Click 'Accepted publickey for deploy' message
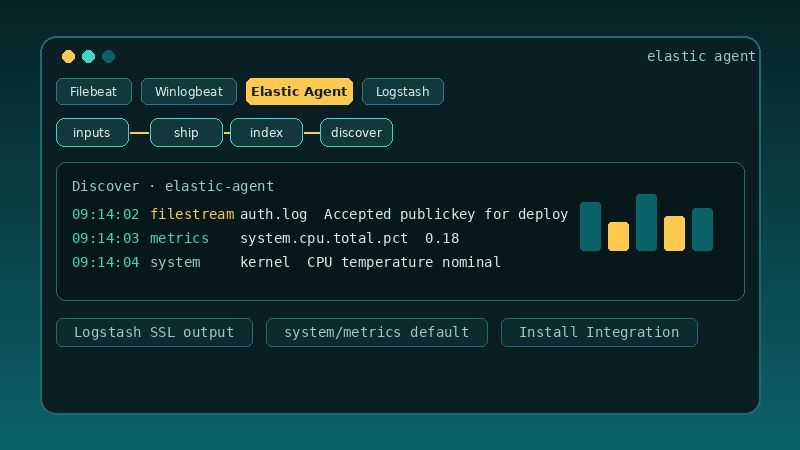 click(x=446, y=214)
